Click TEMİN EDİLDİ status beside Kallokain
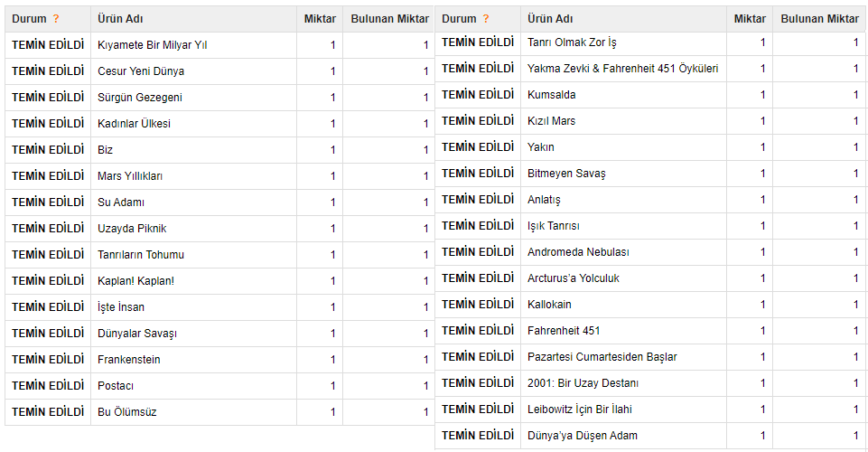868x452 pixels. tap(478, 305)
